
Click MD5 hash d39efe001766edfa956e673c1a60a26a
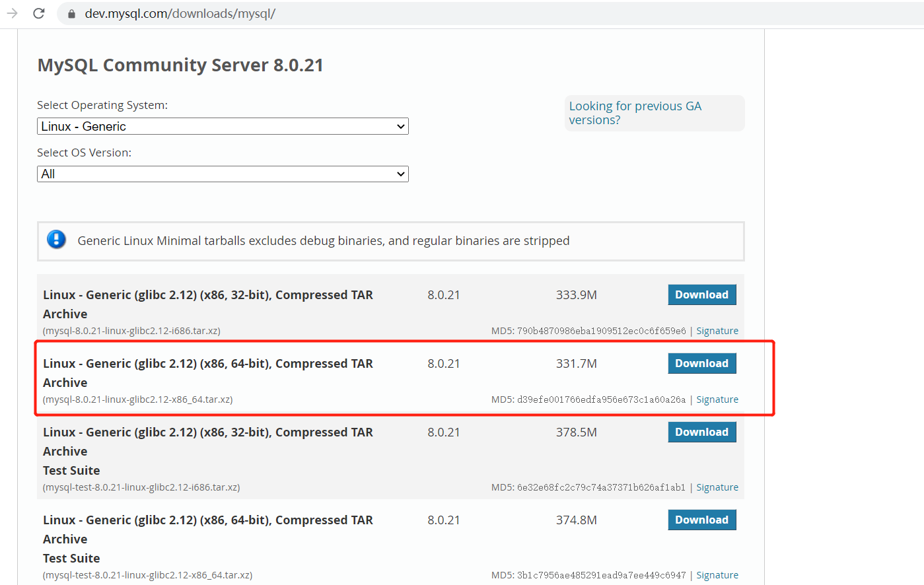601,399
